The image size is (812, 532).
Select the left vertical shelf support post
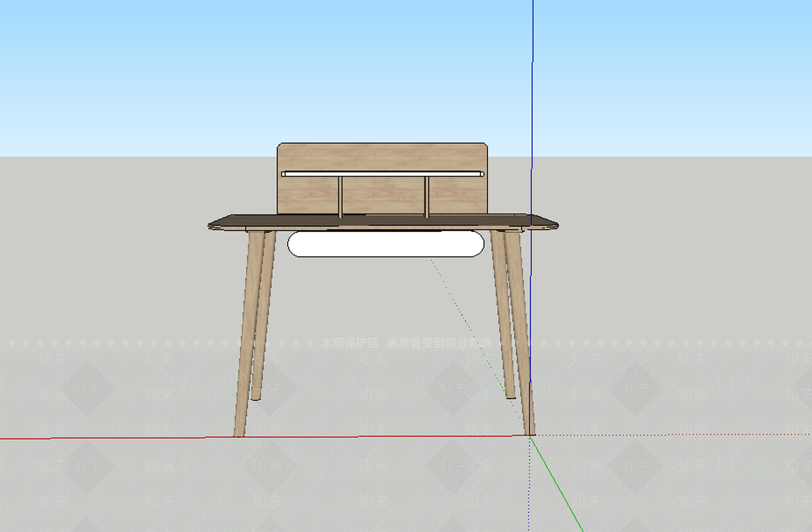[x=341, y=197]
